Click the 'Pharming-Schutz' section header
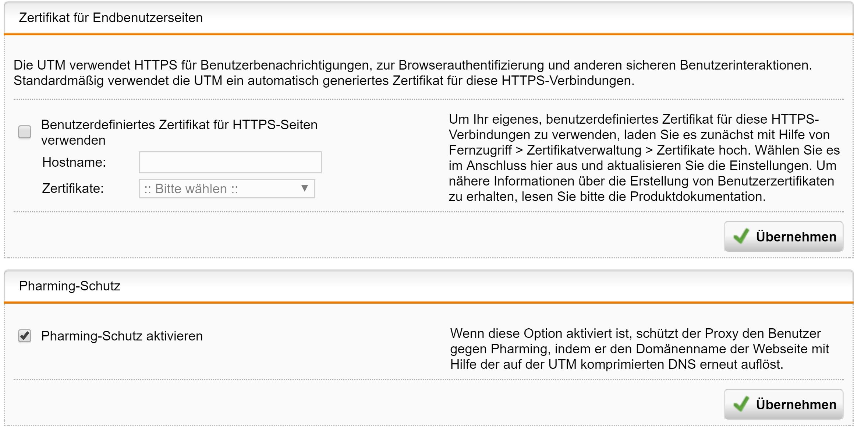This screenshot has width=868, height=431. pos(70,286)
